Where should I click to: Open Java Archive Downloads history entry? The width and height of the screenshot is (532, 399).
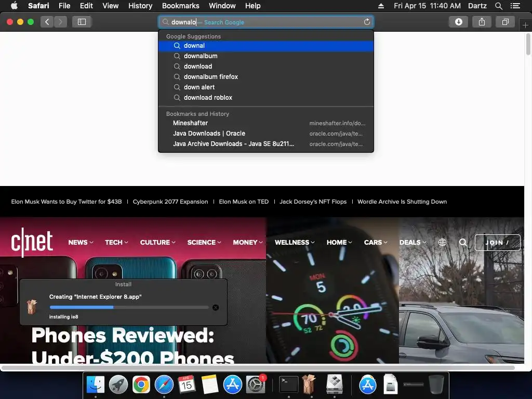tap(266, 144)
